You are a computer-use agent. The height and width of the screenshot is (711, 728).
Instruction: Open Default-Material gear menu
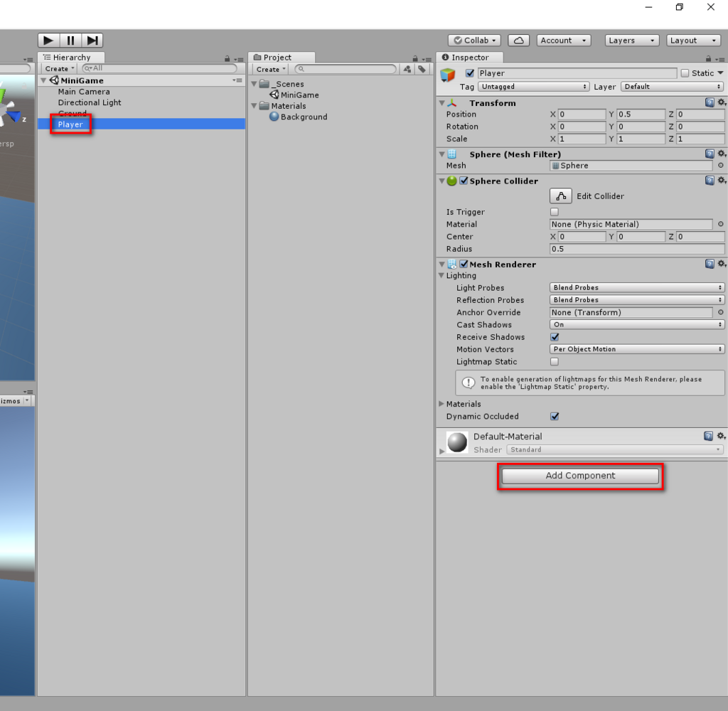(x=721, y=436)
